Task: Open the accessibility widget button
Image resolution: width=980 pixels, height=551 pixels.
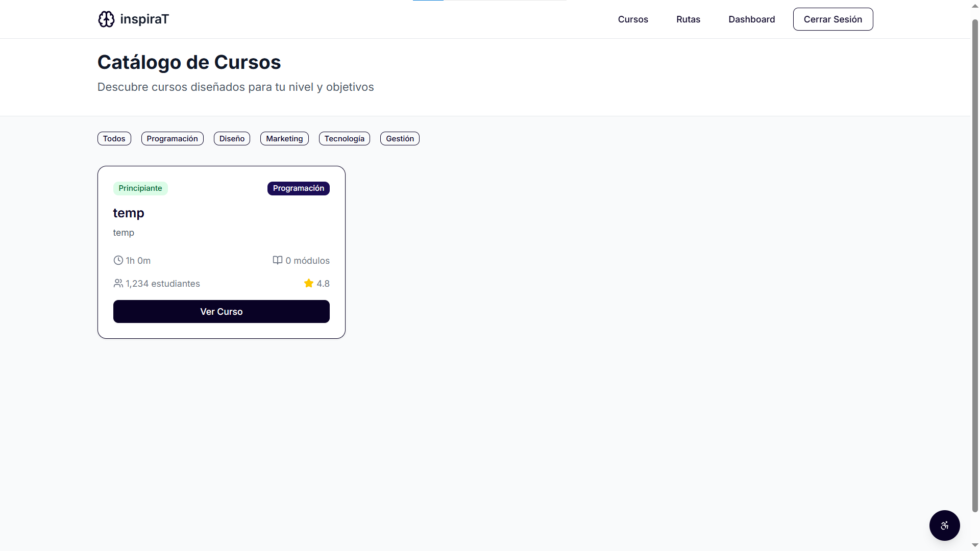Action: click(944, 525)
